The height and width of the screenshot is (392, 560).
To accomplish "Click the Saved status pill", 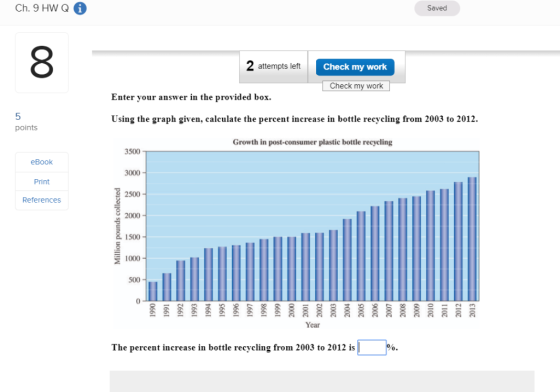I will pos(437,8).
